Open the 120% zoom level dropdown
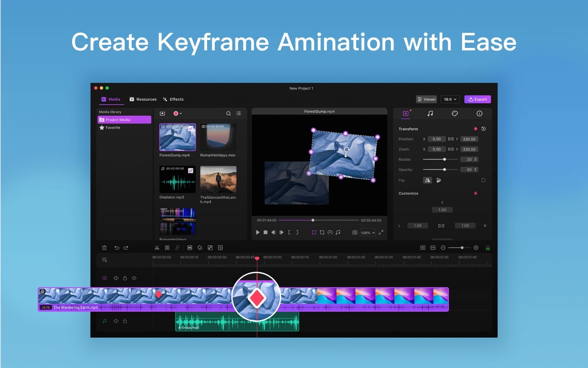The height and width of the screenshot is (368, 588). coord(369,233)
